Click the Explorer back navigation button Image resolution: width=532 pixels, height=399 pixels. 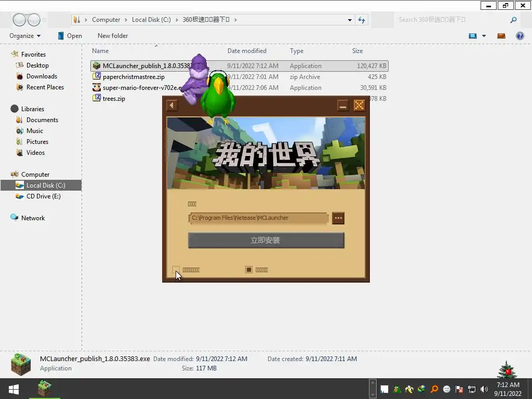pos(19,20)
